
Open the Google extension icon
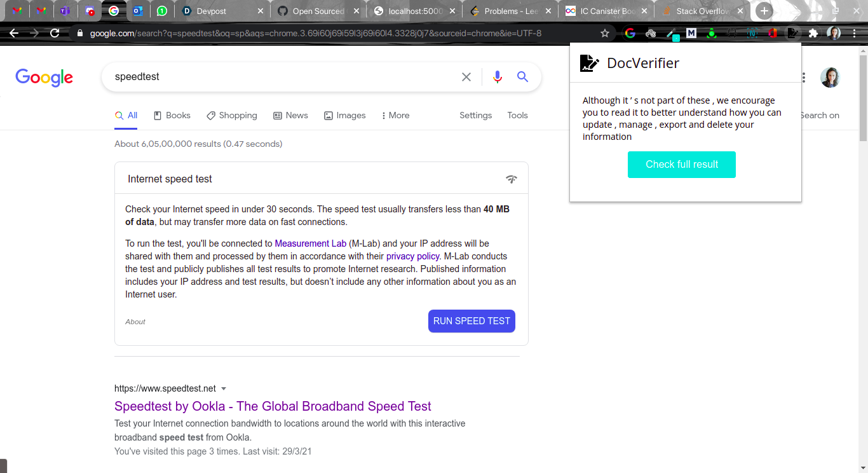(x=630, y=33)
